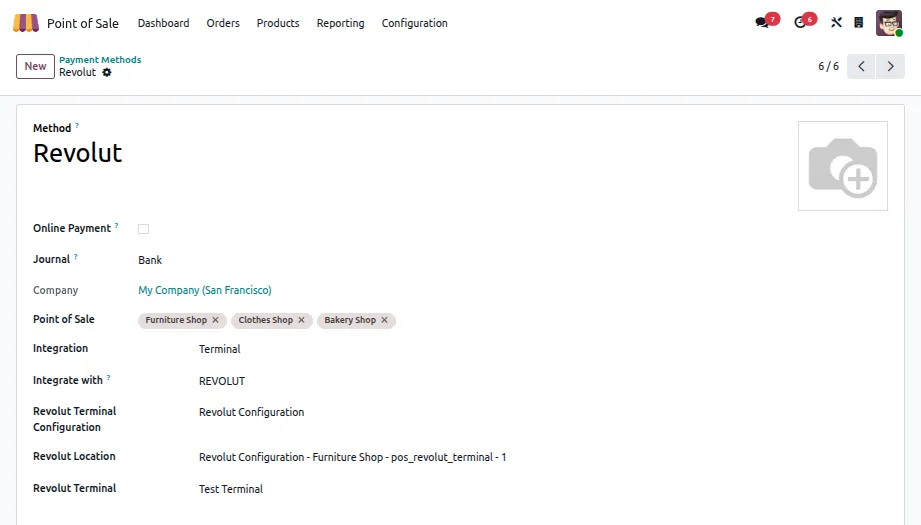The height and width of the screenshot is (525, 921).
Task: Open the debug tools icon
Action: (x=836, y=23)
